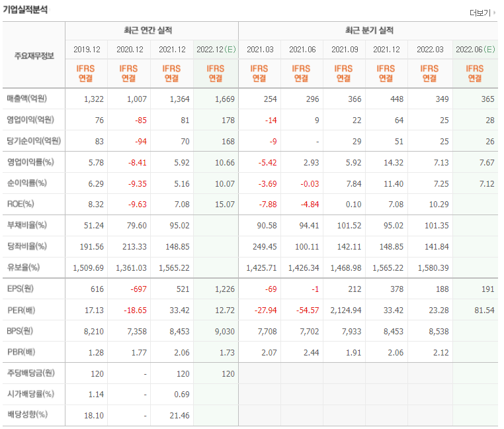
Task: Click the 2021.03 column header
Action: click(260, 50)
